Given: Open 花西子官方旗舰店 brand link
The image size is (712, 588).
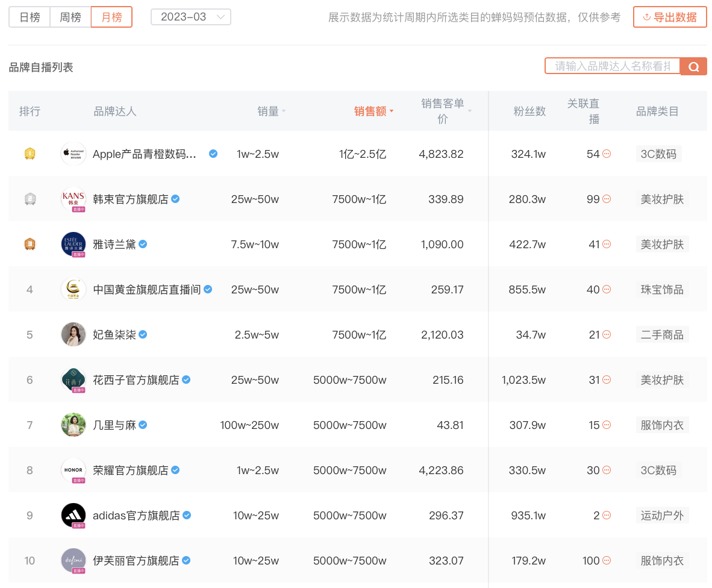Looking at the screenshot, I should coord(136,380).
